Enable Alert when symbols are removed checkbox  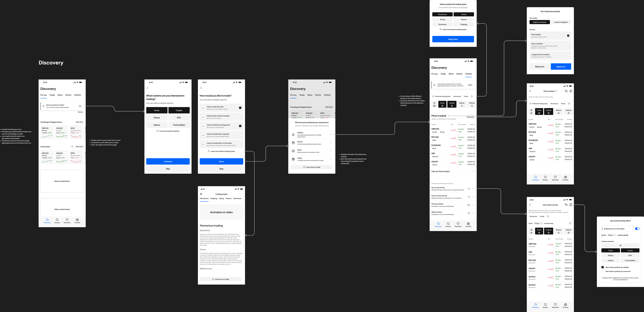pos(603,271)
